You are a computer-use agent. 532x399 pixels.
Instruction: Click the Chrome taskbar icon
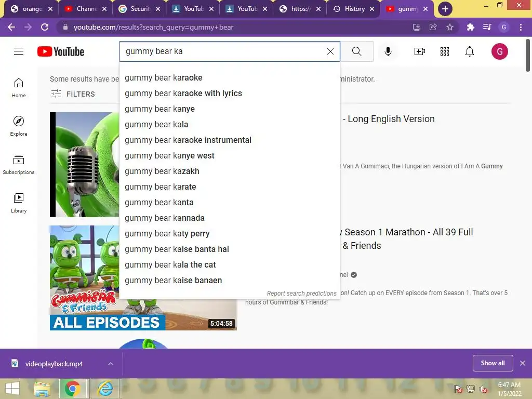point(73,389)
